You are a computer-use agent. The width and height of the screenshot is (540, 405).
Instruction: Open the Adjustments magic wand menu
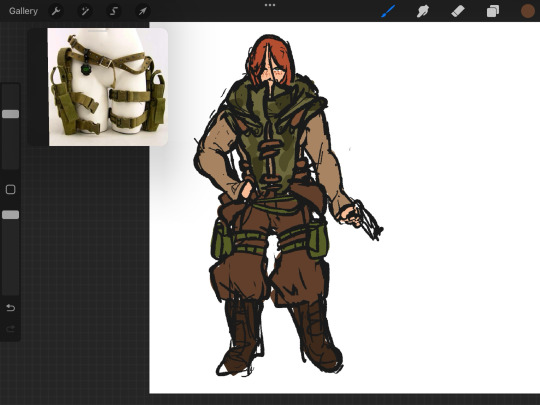(85, 11)
